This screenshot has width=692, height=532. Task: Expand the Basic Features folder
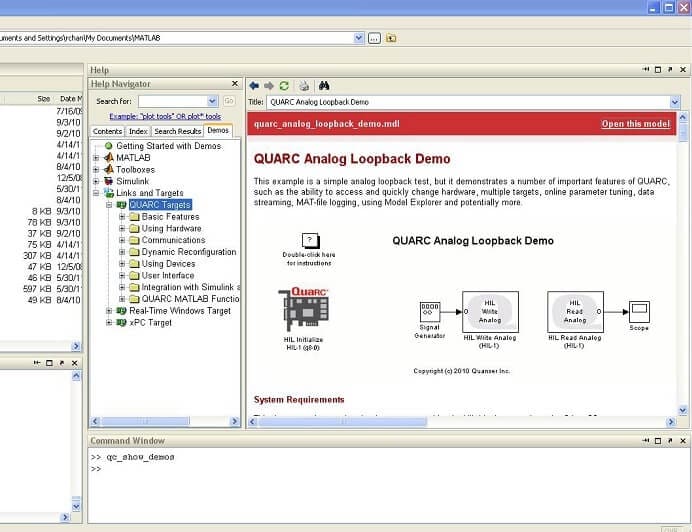point(121,217)
